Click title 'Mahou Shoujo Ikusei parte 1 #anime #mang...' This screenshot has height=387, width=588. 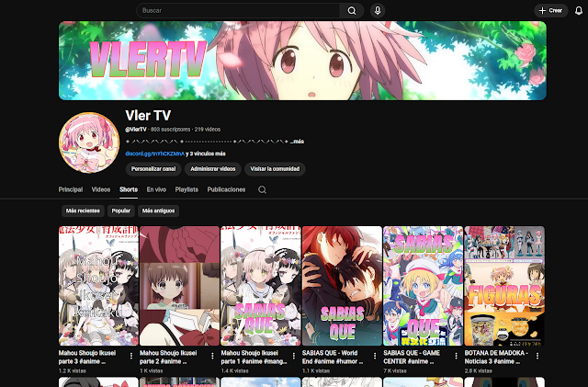coord(254,357)
